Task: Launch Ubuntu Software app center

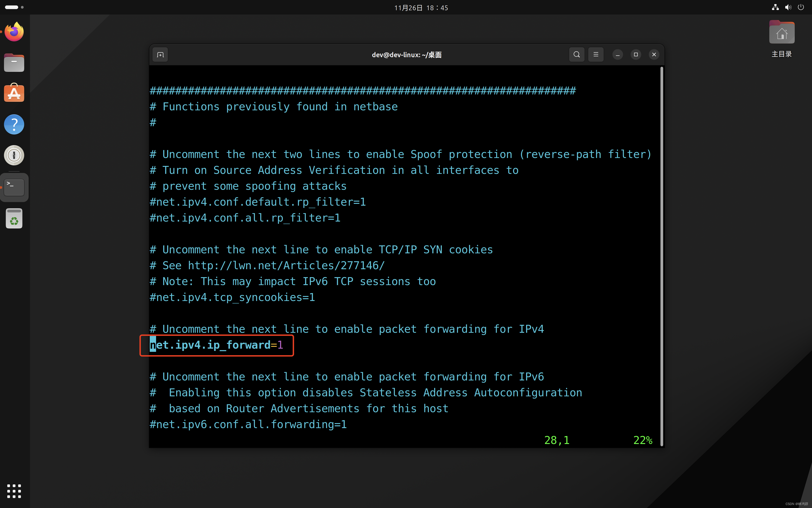Action: pyautogui.click(x=14, y=93)
